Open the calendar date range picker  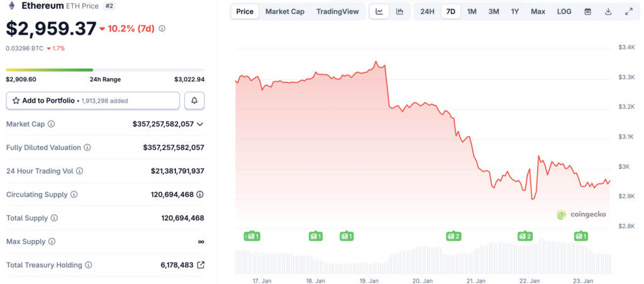coord(587,11)
